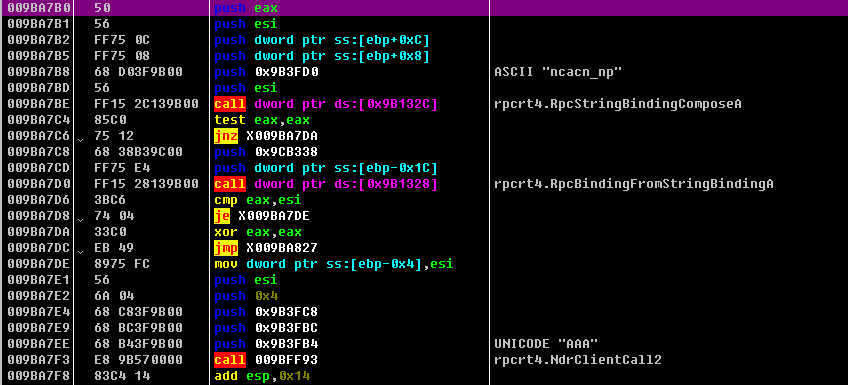Viewport: 848px width, 385px height.
Task: Select the "cmp eax,esi" instruction
Action: [258, 200]
